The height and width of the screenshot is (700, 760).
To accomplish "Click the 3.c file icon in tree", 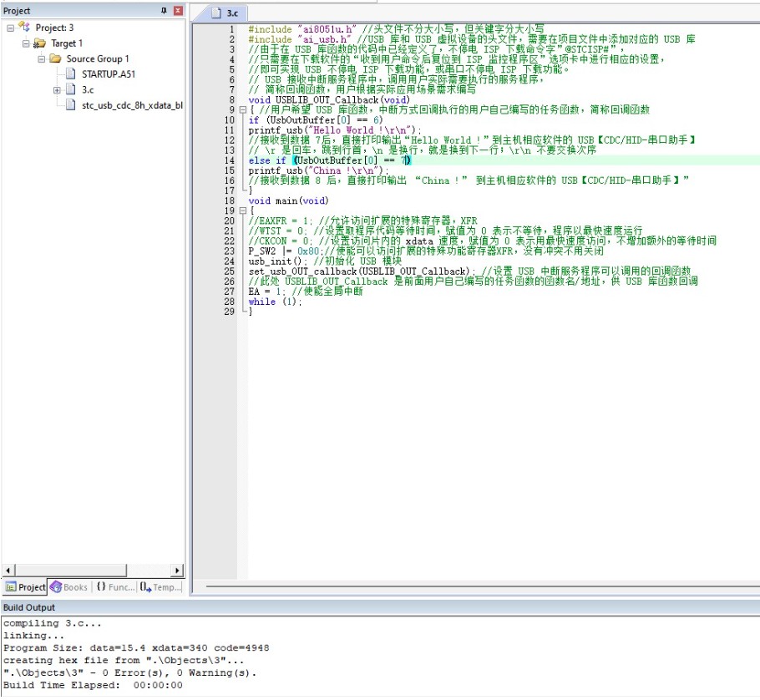I will tap(71, 89).
